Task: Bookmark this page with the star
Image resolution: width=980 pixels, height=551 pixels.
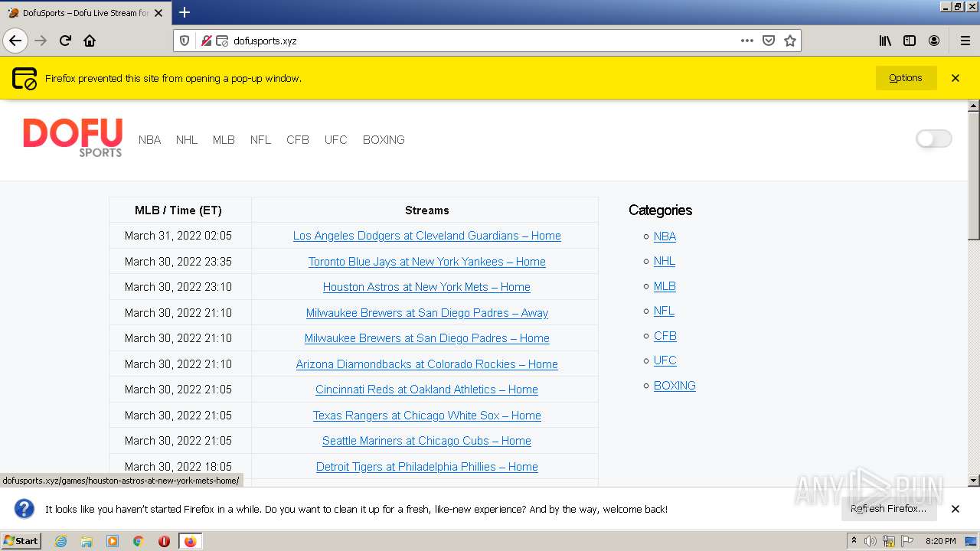Action: [x=790, y=41]
